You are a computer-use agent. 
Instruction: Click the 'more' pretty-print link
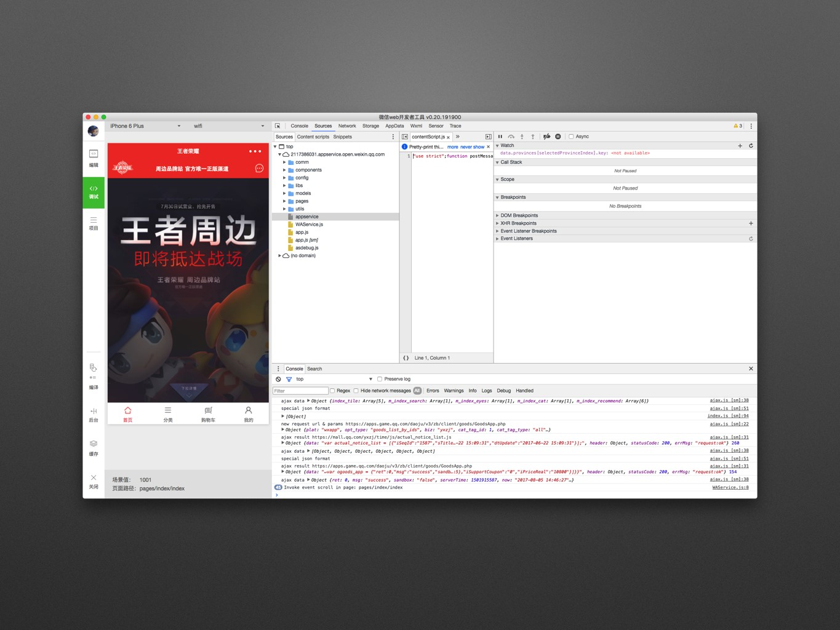(x=452, y=147)
